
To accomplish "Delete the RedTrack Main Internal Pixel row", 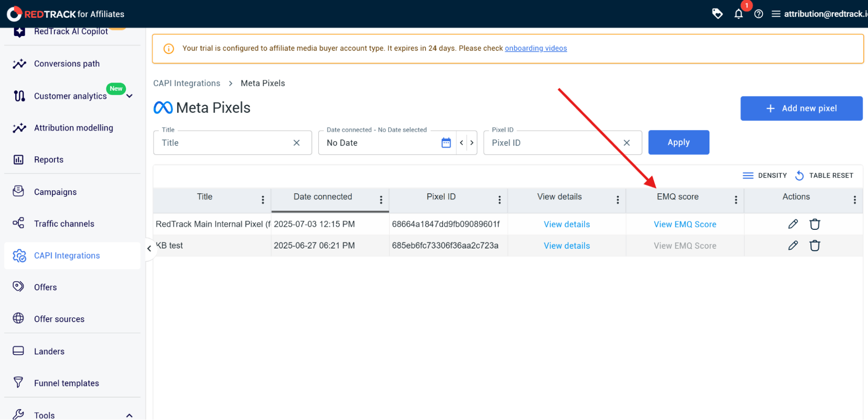I will pyautogui.click(x=815, y=224).
